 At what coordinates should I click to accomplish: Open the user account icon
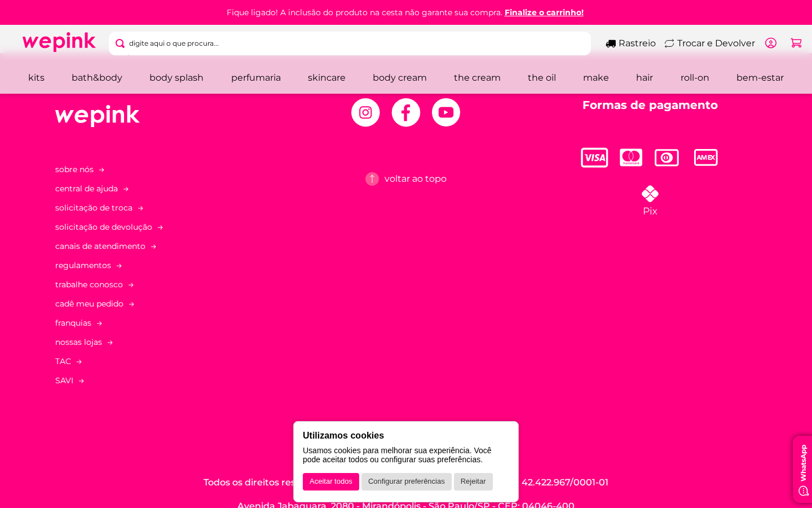pyautogui.click(x=771, y=43)
